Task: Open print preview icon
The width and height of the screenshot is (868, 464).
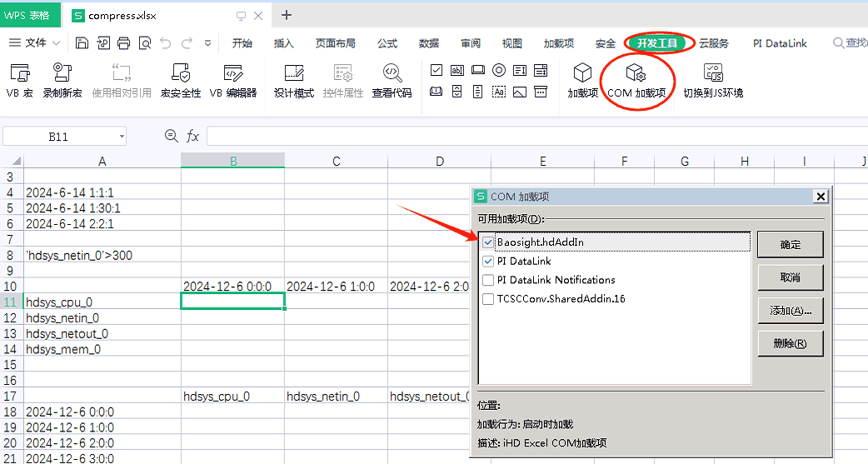Action: [x=145, y=42]
